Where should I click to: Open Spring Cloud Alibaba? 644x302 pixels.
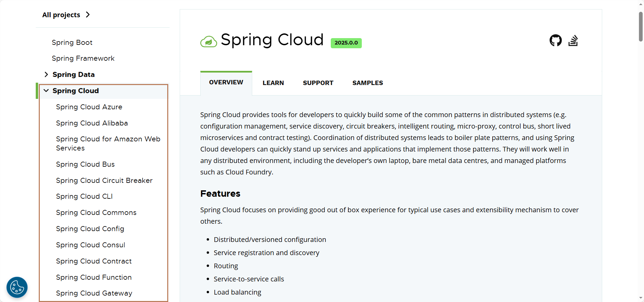pos(92,123)
